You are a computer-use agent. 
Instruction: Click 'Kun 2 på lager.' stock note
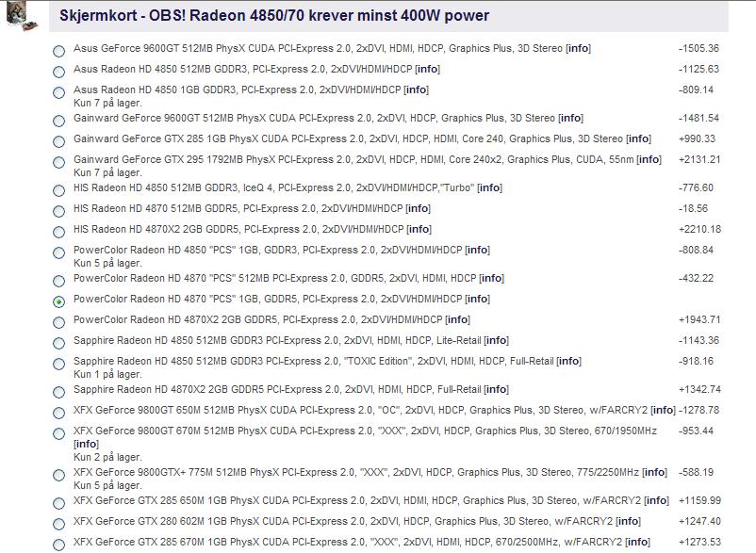click(x=107, y=457)
